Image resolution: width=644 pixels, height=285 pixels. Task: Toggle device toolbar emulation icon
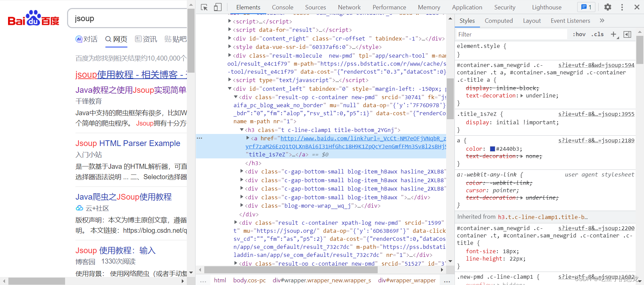coord(218,7)
